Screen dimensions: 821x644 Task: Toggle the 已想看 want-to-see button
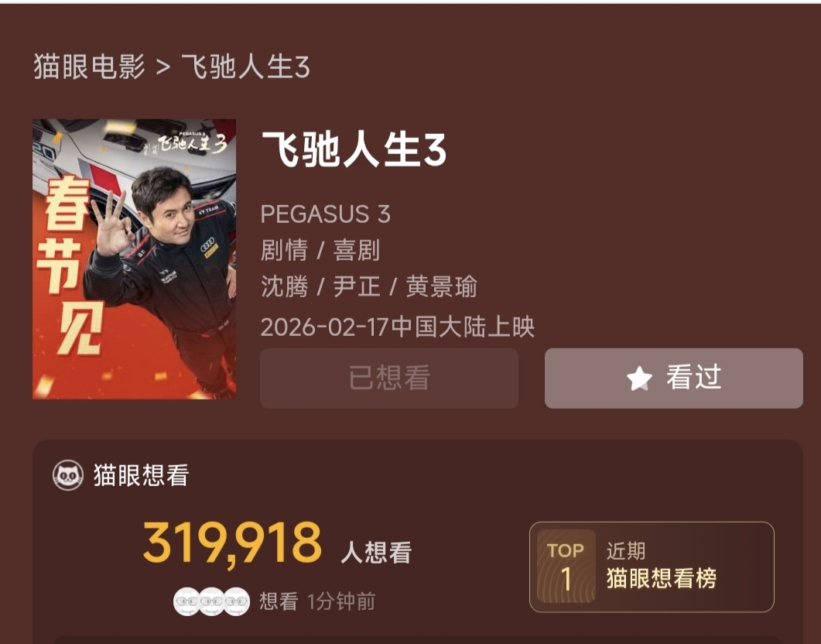389,378
